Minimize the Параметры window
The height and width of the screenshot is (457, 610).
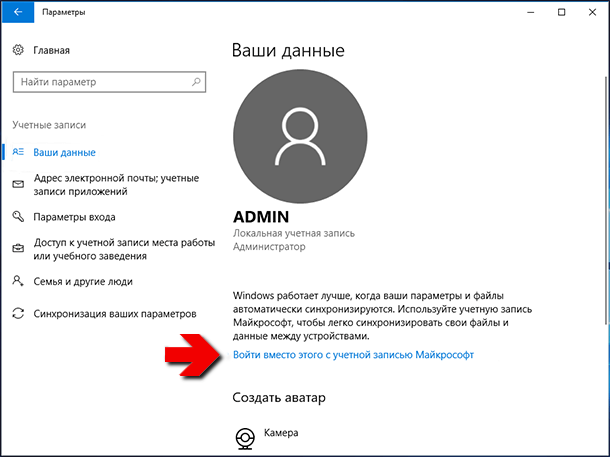(x=531, y=12)
